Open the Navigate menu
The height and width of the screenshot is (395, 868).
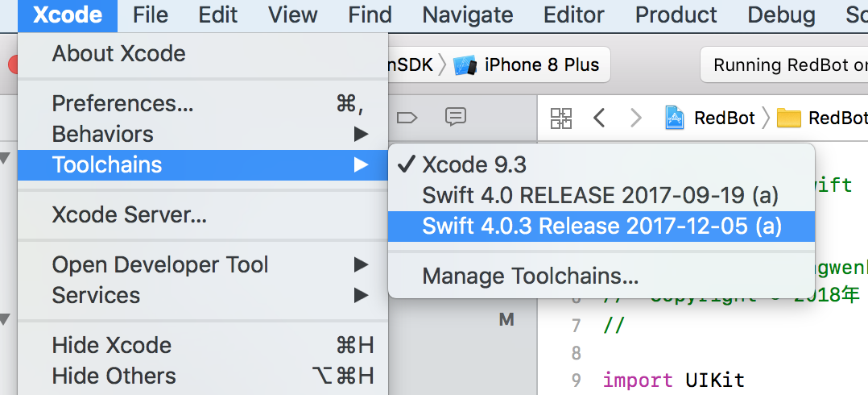click(x=468, y=15)
